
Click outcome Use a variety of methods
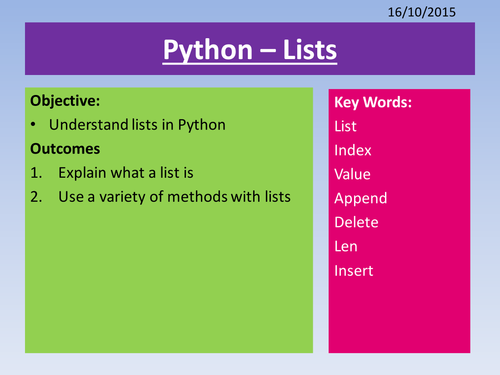[x=174, y=197]
